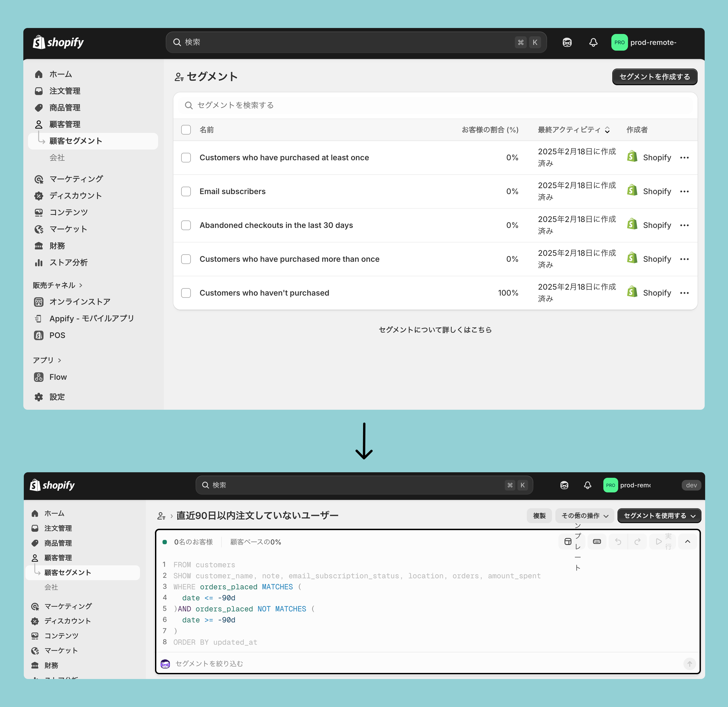Viewport: 728px width, 707px height.
Task: Click the send arrow in segment filter box
Action: 689,664
